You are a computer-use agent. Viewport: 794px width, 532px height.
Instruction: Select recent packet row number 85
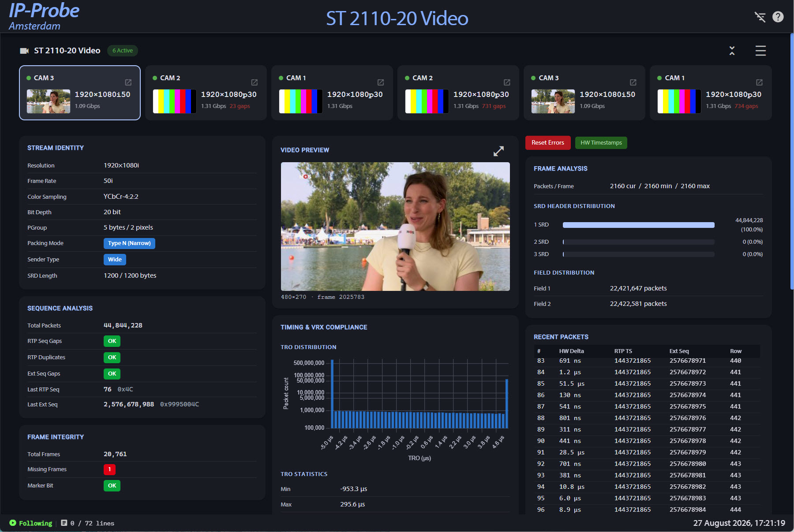647,384
